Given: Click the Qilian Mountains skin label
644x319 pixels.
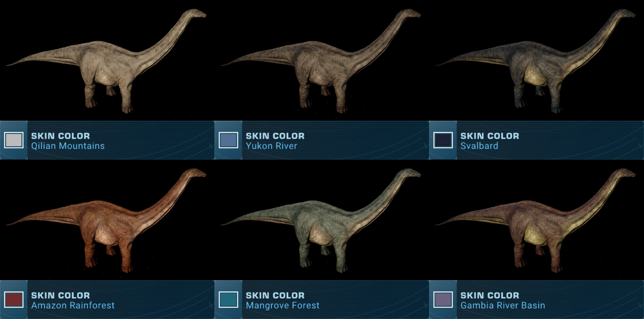Looking at the screenshot, I should point(68,146).
